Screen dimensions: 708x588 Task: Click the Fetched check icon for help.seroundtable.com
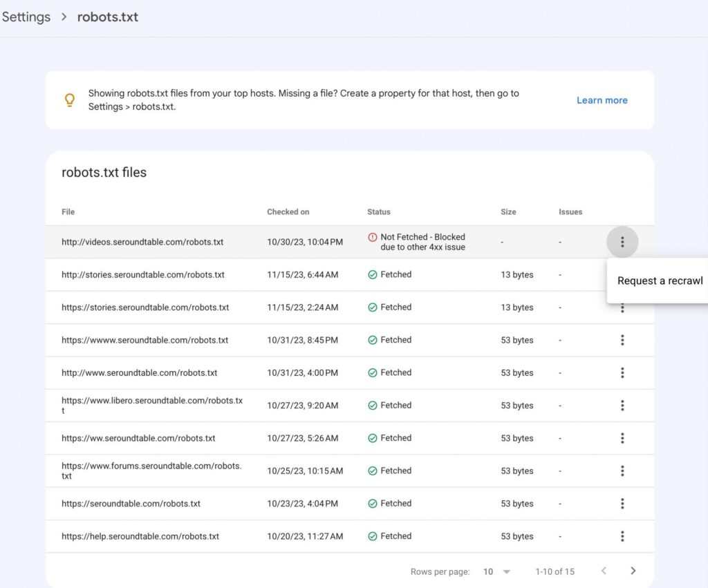pyautogui.click(x=372, y=536)
